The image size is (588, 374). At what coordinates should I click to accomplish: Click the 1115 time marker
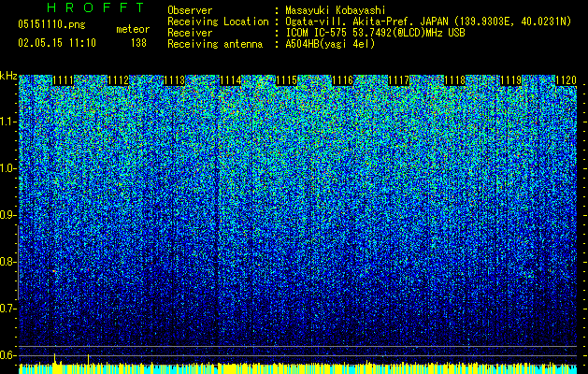click(287, 80)
